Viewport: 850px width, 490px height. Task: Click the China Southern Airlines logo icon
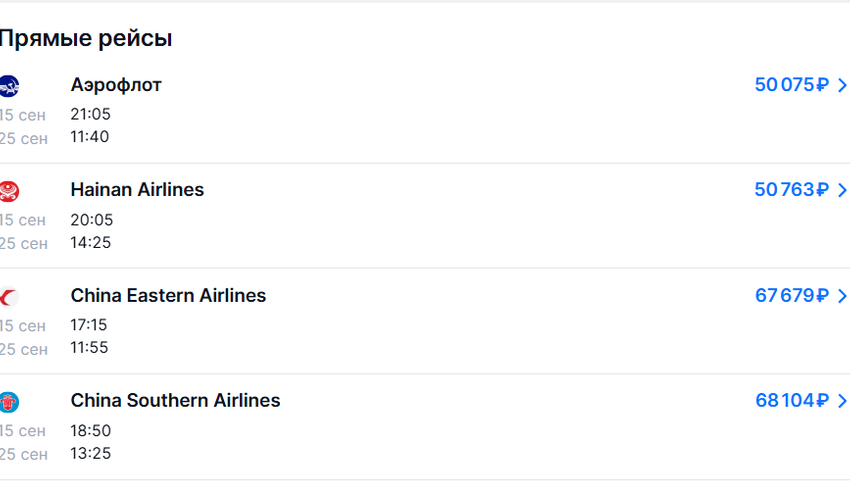pos(9,402)
